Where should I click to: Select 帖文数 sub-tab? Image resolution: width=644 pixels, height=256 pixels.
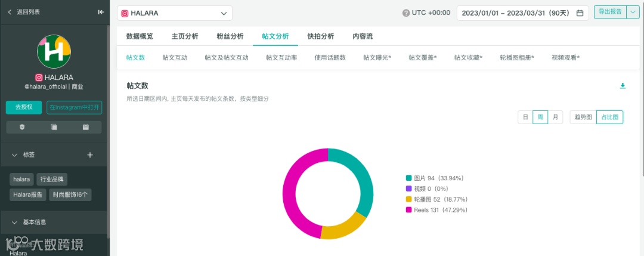135,57
